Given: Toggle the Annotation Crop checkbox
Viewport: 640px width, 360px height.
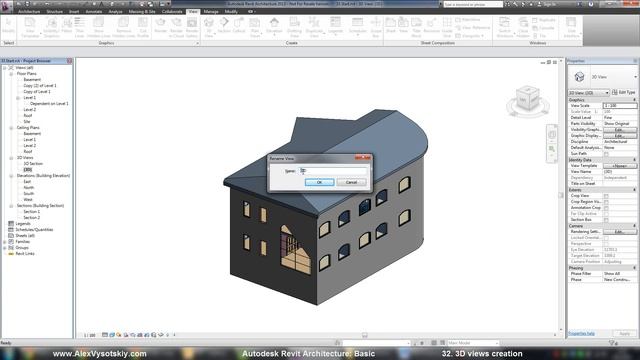Looking at the screenshot, I should [606, 208].
